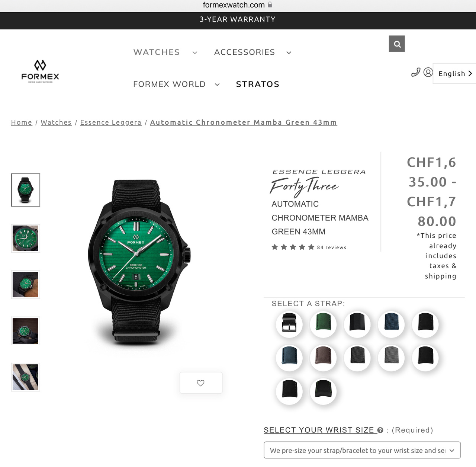This screenshot has height=467, width=476.
Task: Pick the navy blue textured strap
Action: pyautogui.click(x=391, y=324)
